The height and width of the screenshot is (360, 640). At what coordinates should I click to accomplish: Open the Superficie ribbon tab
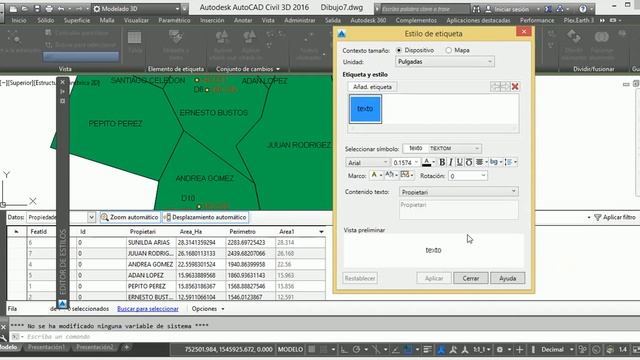point(77,20)
